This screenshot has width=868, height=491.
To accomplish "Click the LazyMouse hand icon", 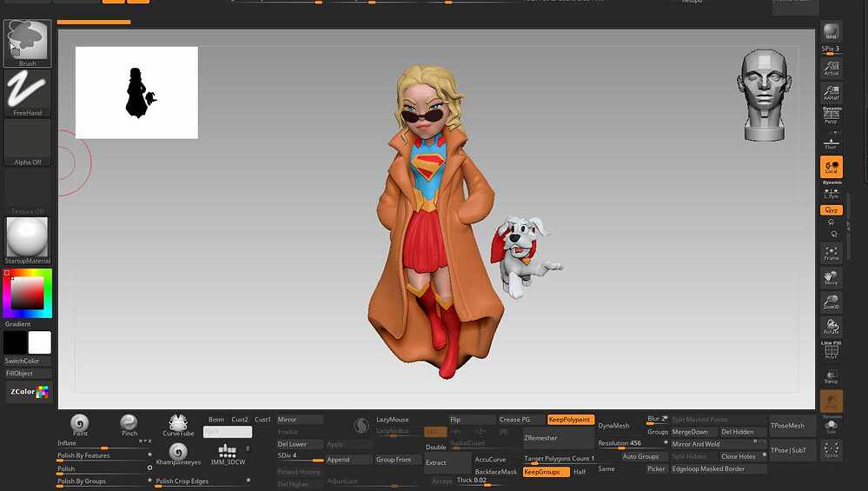I will tap(361, 426).
